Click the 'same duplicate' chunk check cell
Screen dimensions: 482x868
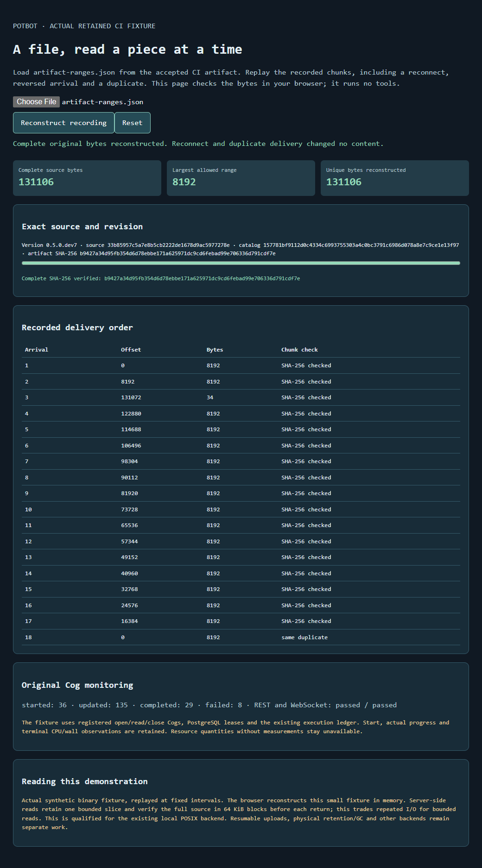[x=304, y=637]
